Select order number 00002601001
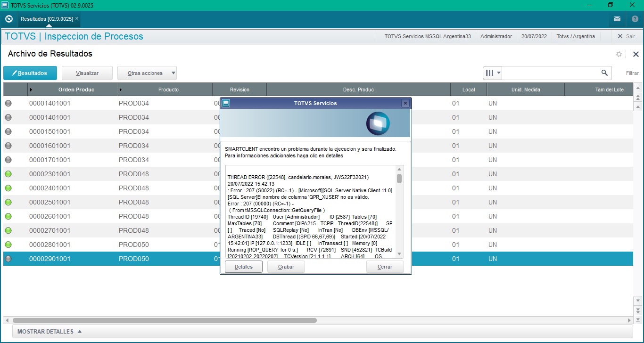Viewport: 644px width, 343px height. tap(50, 216)
